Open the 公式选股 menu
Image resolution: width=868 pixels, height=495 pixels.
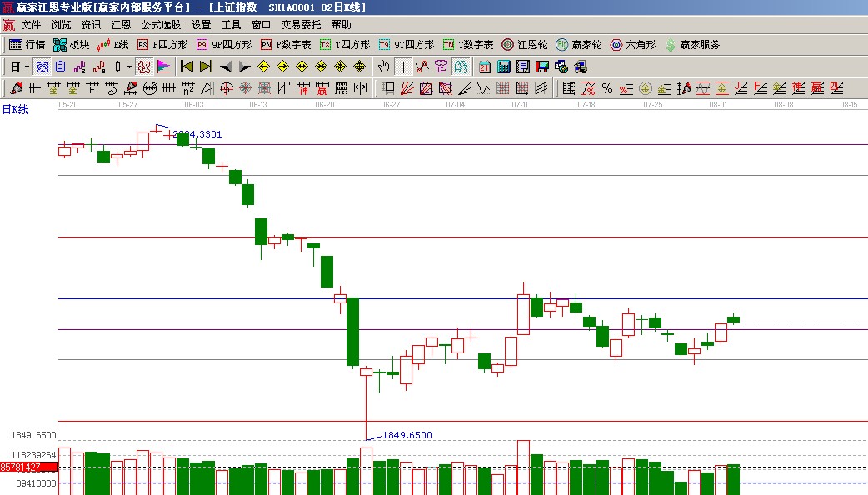coord(161,25)
